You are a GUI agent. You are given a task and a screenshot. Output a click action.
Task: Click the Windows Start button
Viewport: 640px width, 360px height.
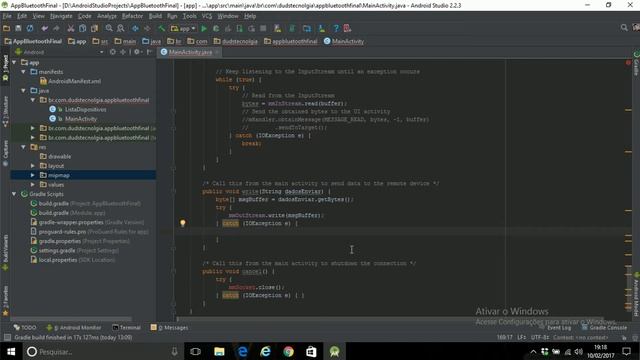pos(11,351)
